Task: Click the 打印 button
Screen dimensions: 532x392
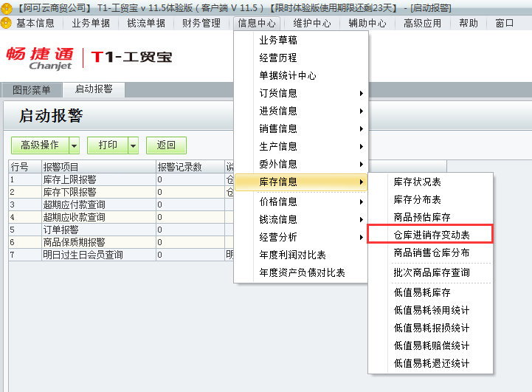Action: tap(108, 145)
